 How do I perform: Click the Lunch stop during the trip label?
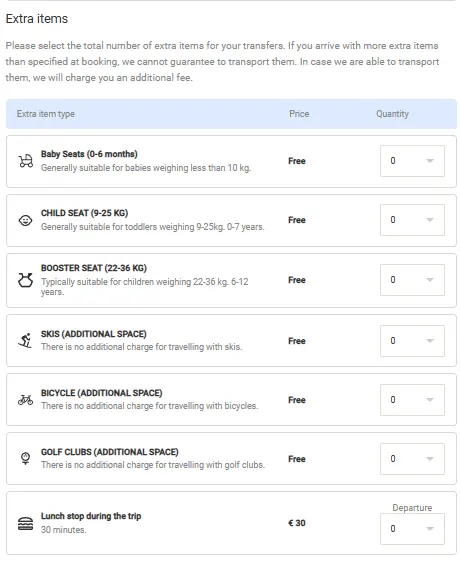tap(91, 516)
